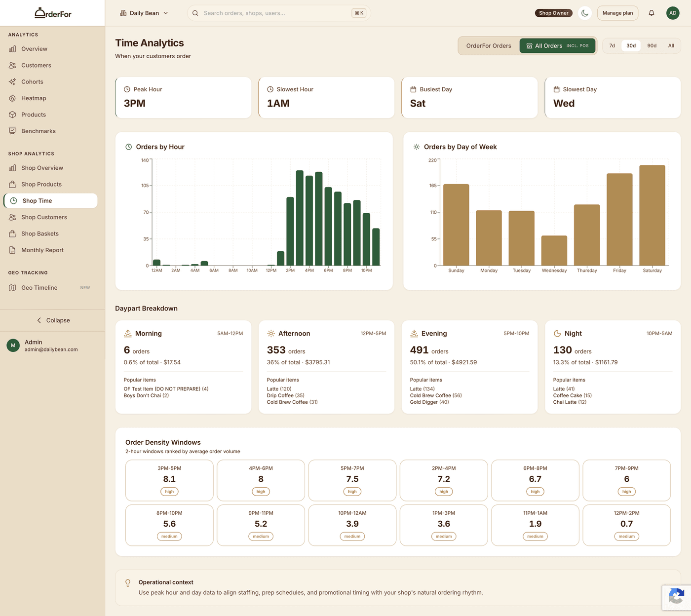Click the Shop Baskets bag icon
The image size is (691, 616).
click(12, 234)
